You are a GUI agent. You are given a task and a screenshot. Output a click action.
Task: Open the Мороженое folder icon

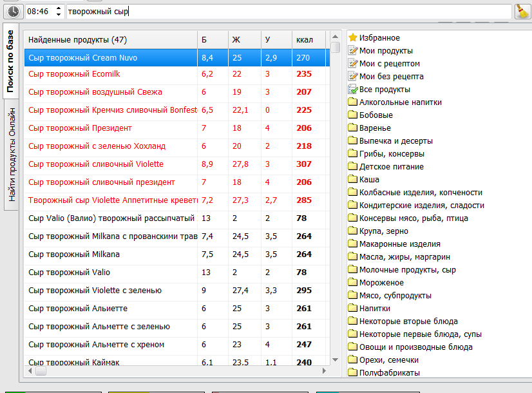[x=353, y=282]
